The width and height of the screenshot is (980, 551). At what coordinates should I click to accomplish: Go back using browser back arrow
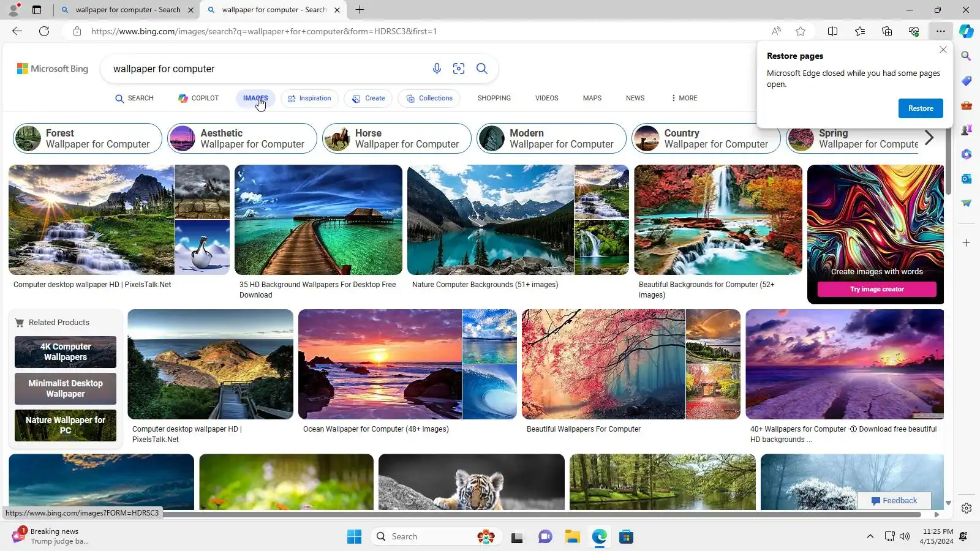17,31
